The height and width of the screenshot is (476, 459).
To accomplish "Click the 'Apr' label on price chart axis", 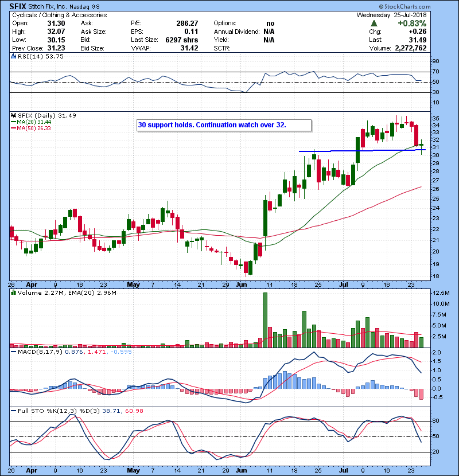I will [32, 285].
